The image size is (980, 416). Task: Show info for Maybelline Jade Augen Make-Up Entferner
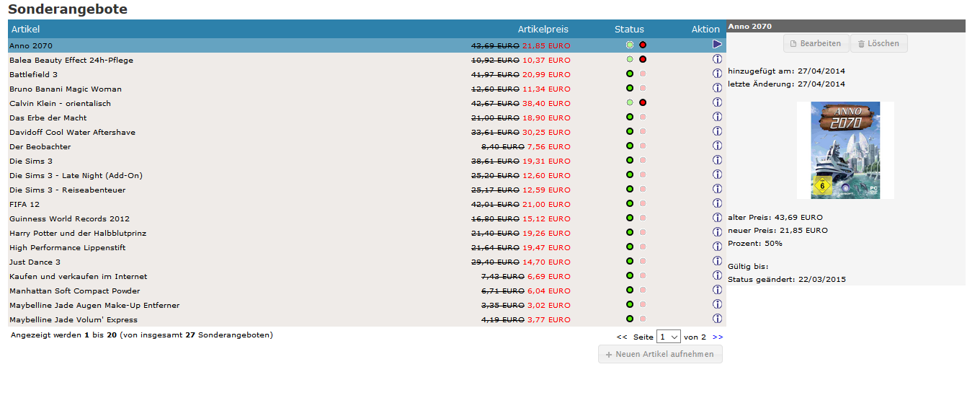point(717,304)
